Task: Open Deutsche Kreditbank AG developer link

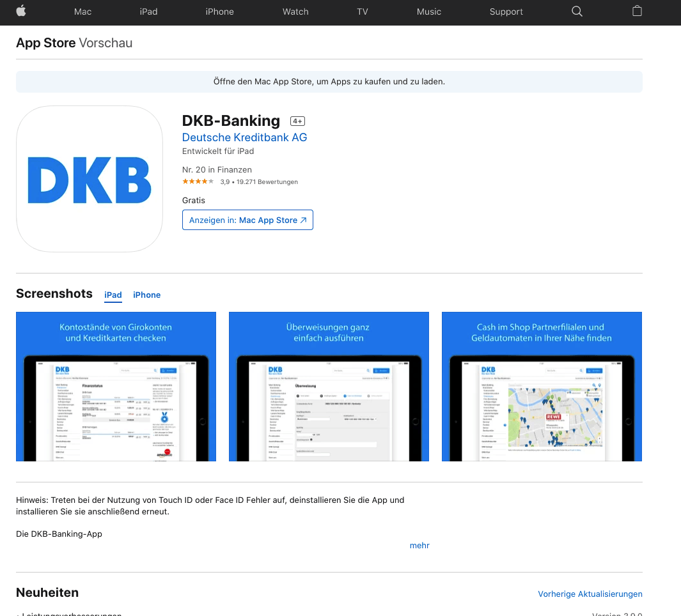Action: tap(244, 137)
